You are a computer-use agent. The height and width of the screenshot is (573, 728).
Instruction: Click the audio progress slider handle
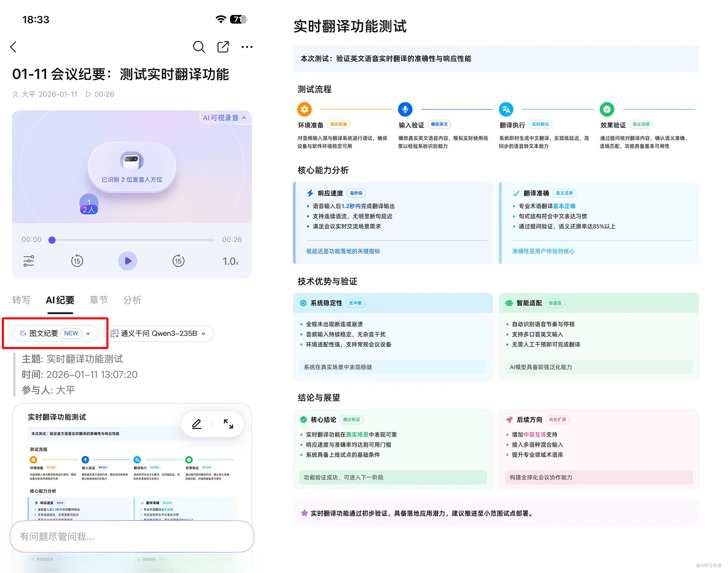point(52,240)
